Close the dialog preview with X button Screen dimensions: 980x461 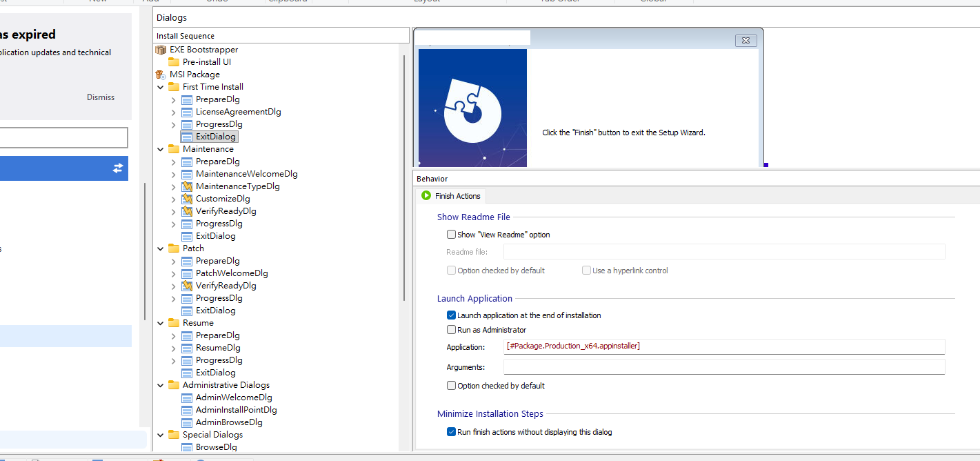tap(745, 41)
